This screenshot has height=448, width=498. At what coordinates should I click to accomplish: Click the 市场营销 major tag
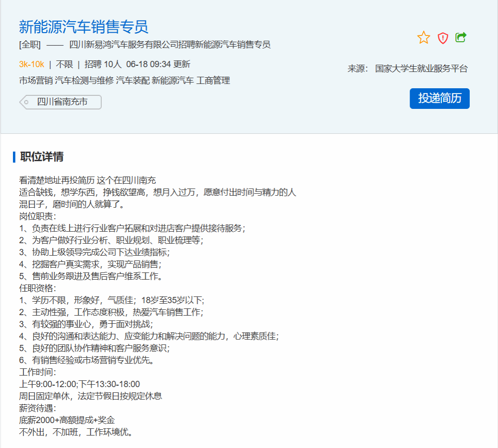[36, 81]
